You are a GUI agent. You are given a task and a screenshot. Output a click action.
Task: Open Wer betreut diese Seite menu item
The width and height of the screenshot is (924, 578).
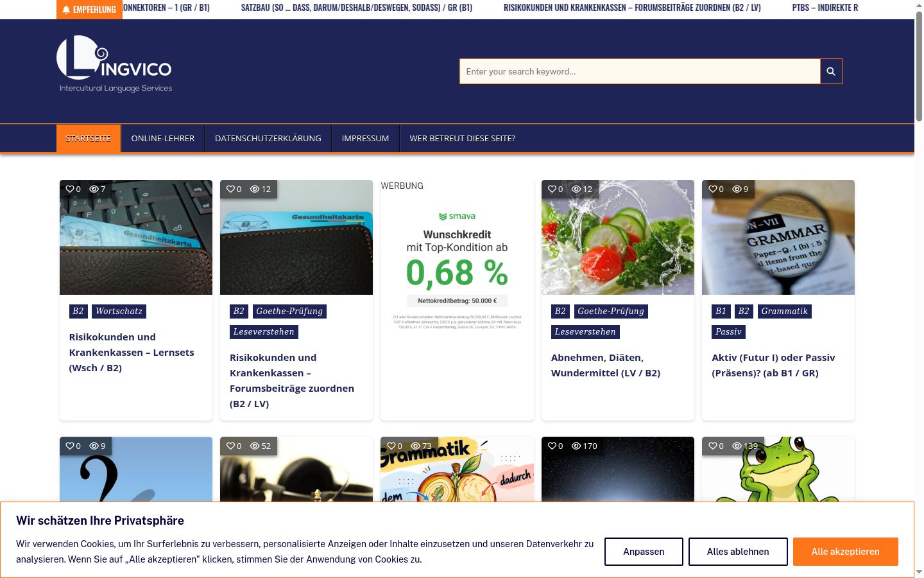coord(463,138)
